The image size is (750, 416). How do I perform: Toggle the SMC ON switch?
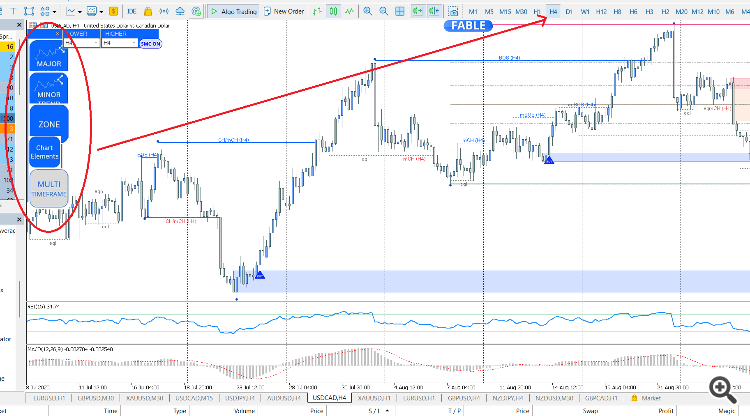[x=150, y=44]
